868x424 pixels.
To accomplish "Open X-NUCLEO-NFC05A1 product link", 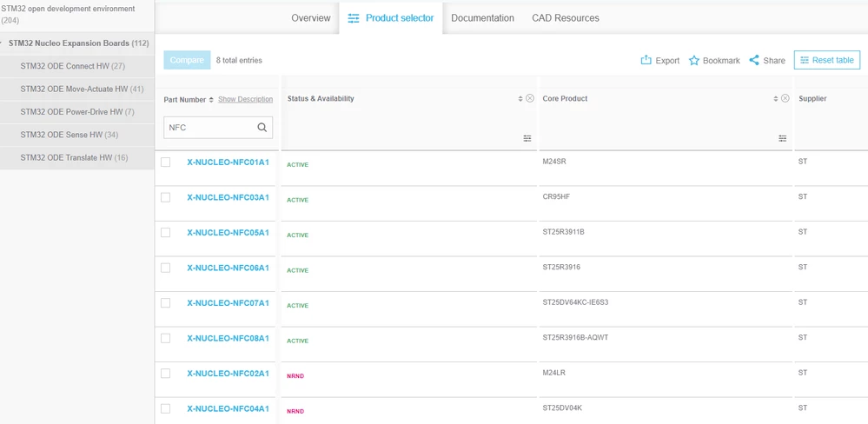I will 228,233.
